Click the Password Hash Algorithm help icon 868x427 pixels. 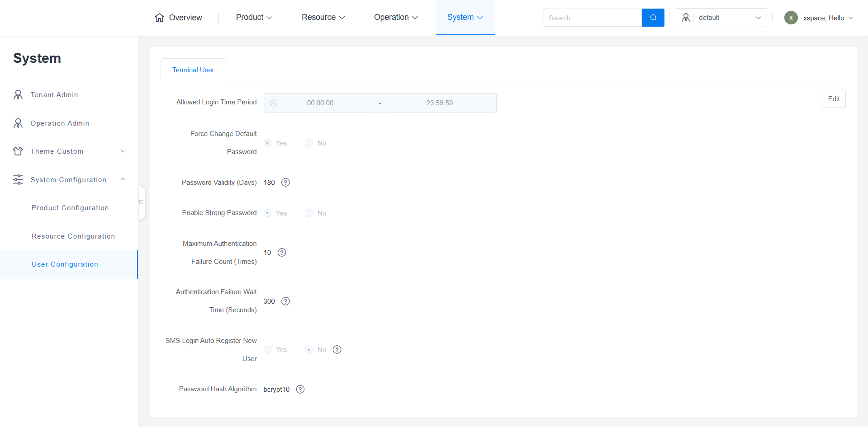pos(300,389)
